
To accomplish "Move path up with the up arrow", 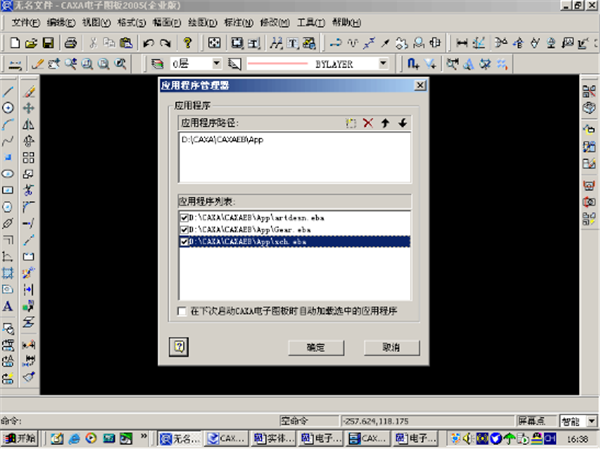I will 386,122.
